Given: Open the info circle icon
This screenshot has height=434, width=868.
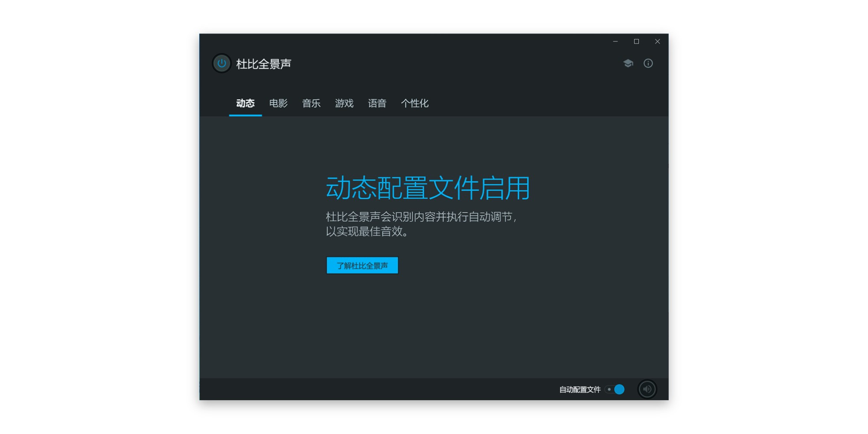Looking at the screenshot, I should pos(648,63).
